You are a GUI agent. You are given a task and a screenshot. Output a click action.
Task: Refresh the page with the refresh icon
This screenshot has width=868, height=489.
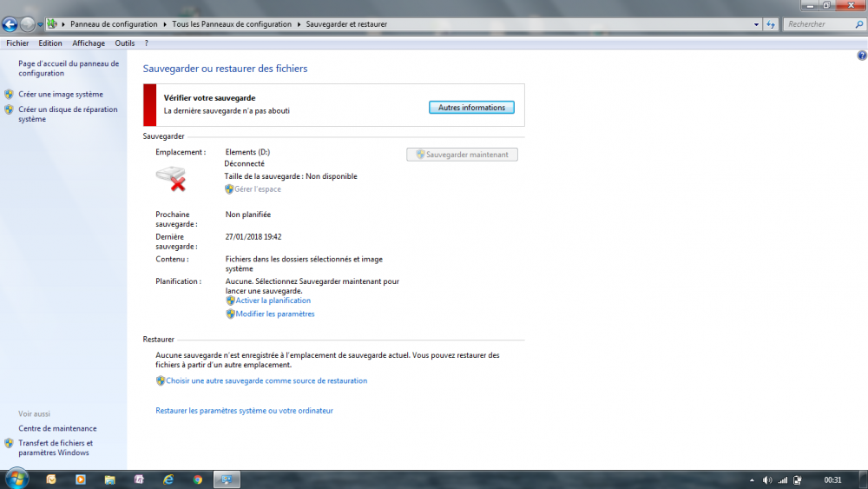pyautogui.click(x=771, y=24)
